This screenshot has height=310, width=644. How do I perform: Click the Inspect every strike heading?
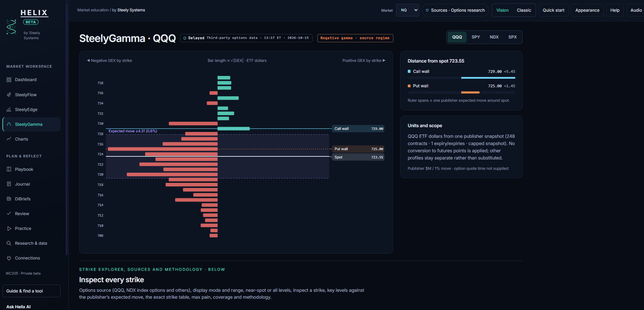[x=111, y=280]
